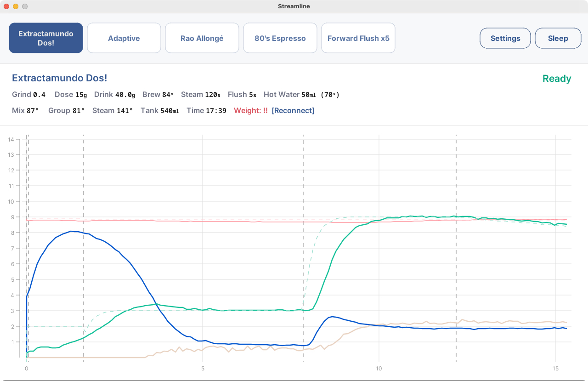Minimize the Streamline window with yellow button
Image resolution: width=588 pixels, height=381 pixels.
[x=16, y=6]
